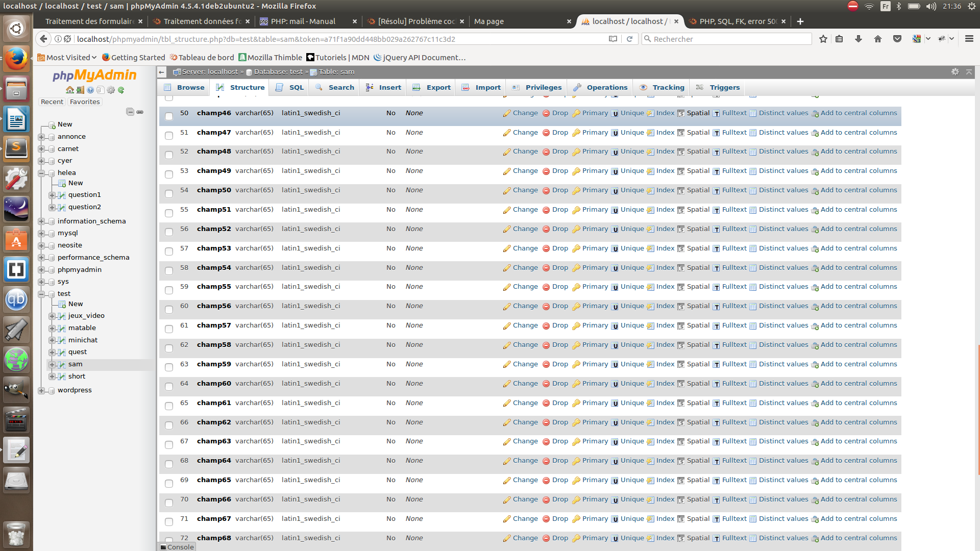This screenshot has height=551, width=980.
Task: Open Trash in Ubuntu dock
Action: point(16,534)
